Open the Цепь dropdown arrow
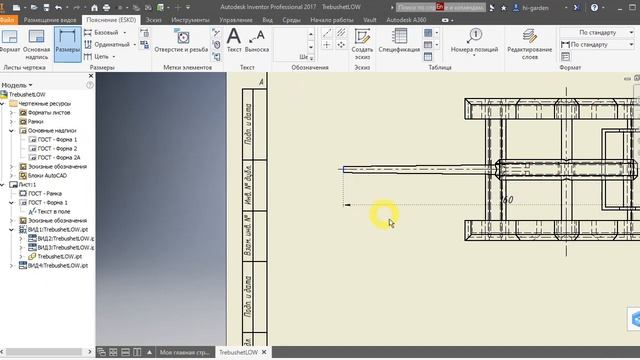The height and width of the screenshot is (360, 640). pyautogui.click(x=114, y=57)
